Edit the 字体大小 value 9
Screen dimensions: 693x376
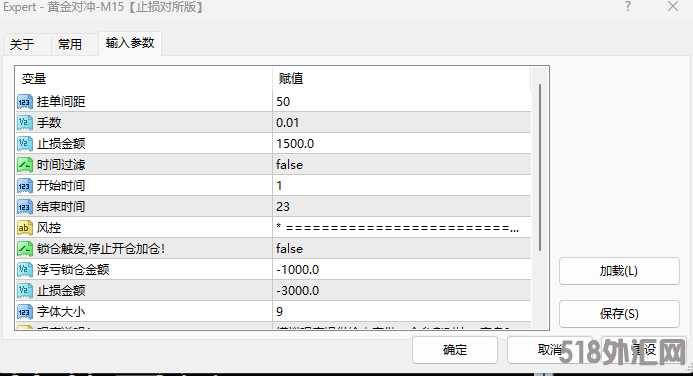point(402,312)
